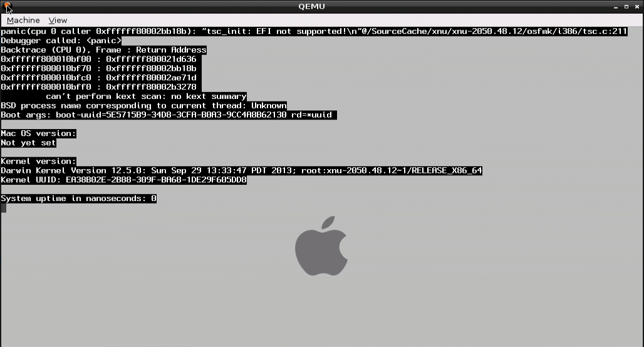Click backtrace row 0xffffff800010bfc0

[98, 78]
